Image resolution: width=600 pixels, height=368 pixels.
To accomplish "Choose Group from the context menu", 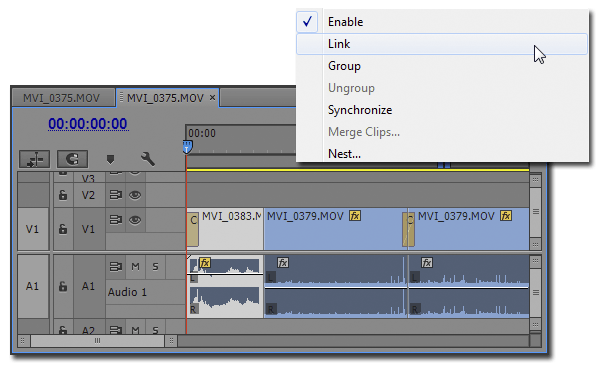I will point(442,66).
